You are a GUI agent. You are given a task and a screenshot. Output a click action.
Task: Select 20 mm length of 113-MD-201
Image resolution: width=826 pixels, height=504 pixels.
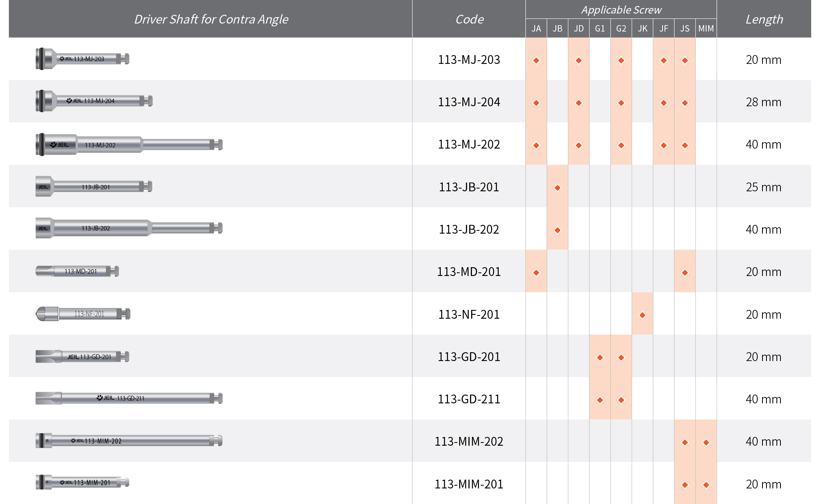click(x=763, y=272)
